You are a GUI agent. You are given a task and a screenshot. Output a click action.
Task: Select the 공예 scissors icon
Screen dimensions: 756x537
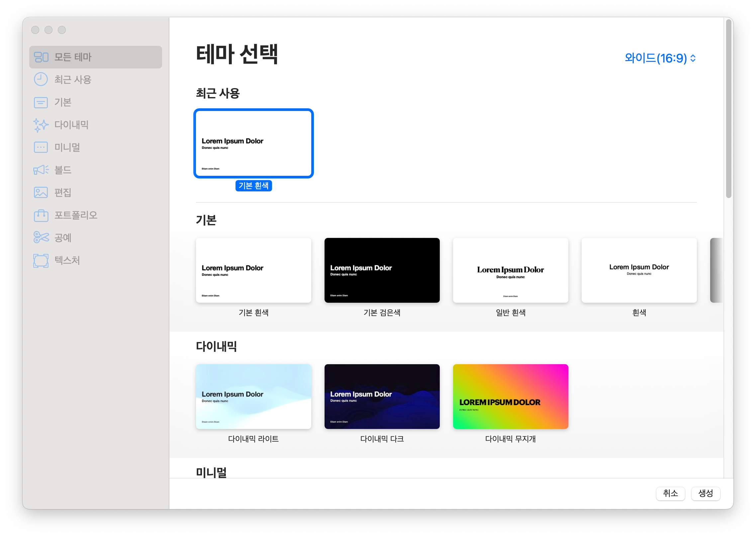pyautogui.click(x=41, y=237)
